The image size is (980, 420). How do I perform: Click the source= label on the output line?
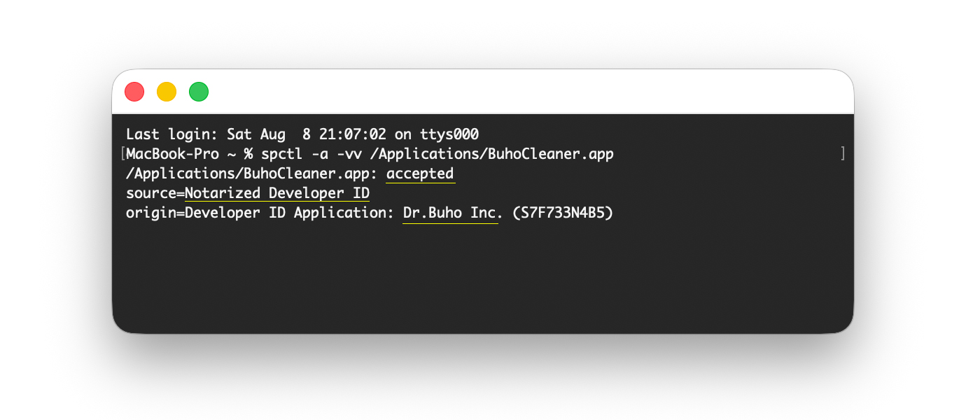[x=155, y=193]
